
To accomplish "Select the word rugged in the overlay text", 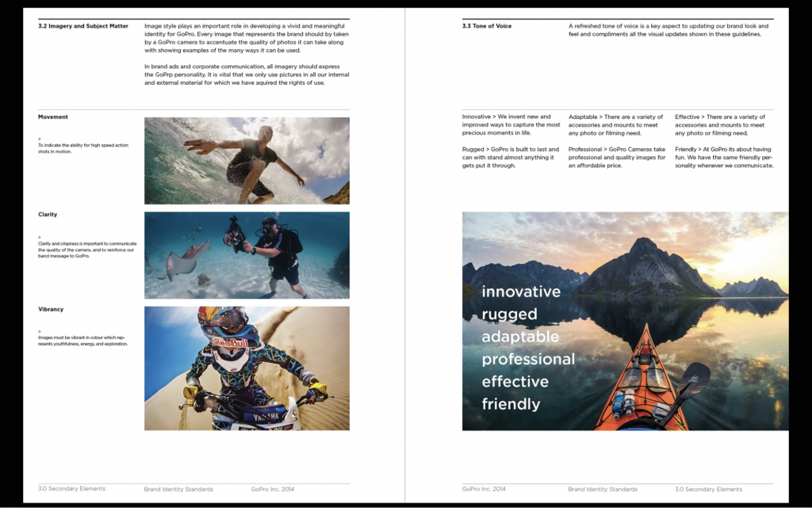I will 508,314.
